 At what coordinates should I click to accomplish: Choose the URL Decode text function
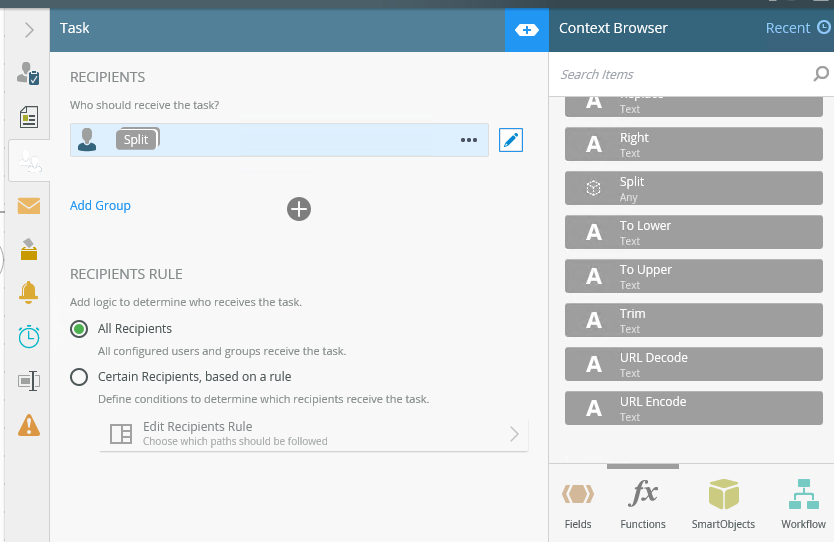tap(694, 364)
